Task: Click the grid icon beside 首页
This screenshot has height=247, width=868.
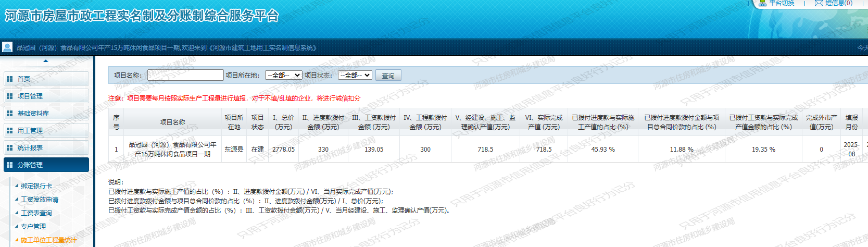Action: click(9, 79)
